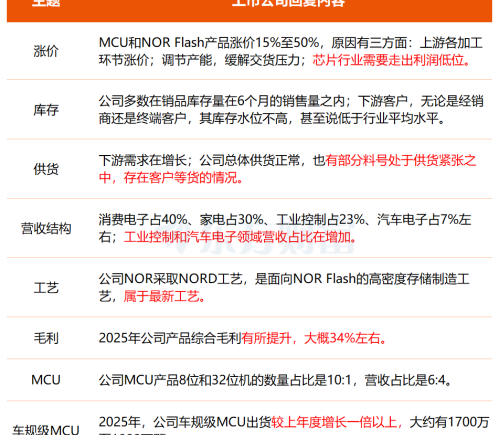
Task: Click text 下游需求在增长
Action: point(143,160)
